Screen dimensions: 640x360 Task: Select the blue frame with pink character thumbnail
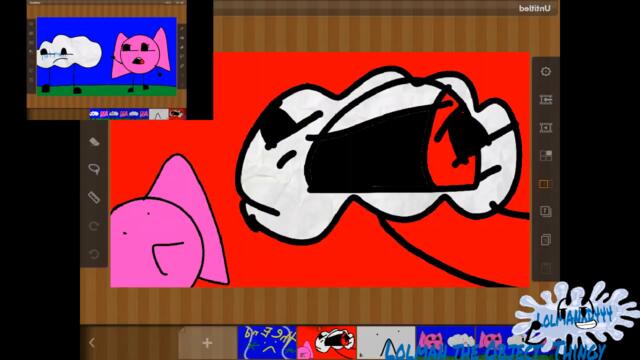pos(446,343)
